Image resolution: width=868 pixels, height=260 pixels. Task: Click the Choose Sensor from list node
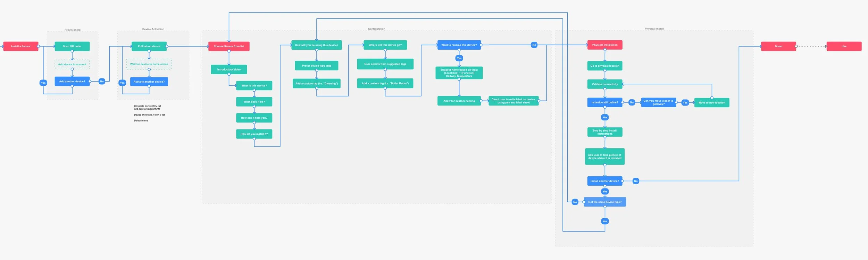pyautogui.click(x=229, y=46)
